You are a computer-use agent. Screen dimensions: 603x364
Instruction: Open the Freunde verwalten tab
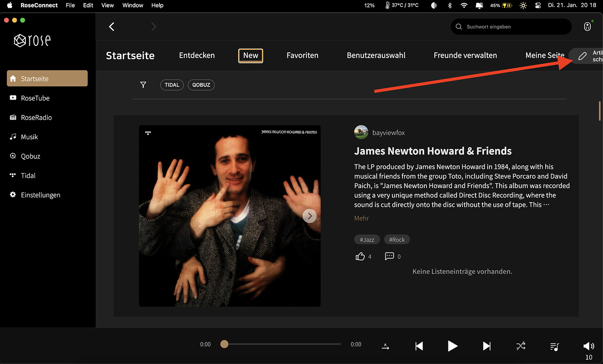465,55
